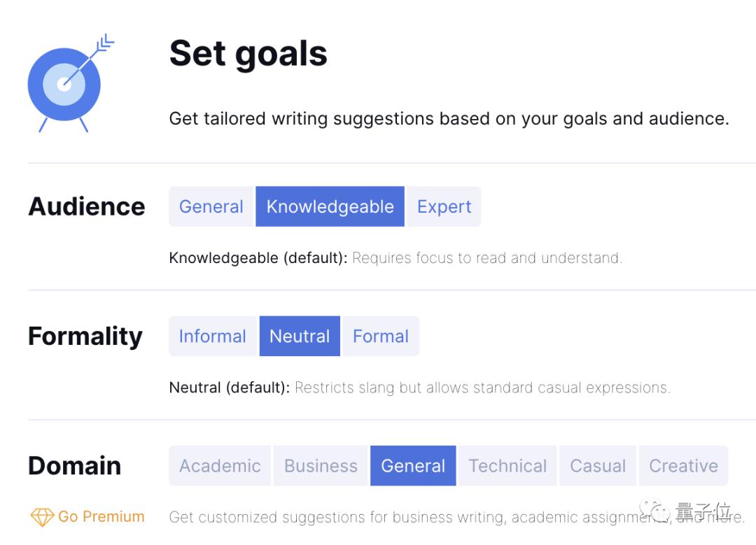Pick the Business domain

coord(321,465)
